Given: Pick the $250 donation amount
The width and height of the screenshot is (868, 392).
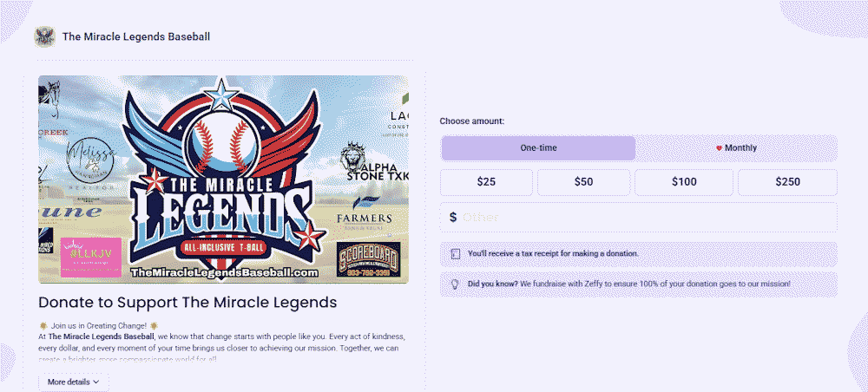Looking at the screenshot, I should [x=788, y=182].
